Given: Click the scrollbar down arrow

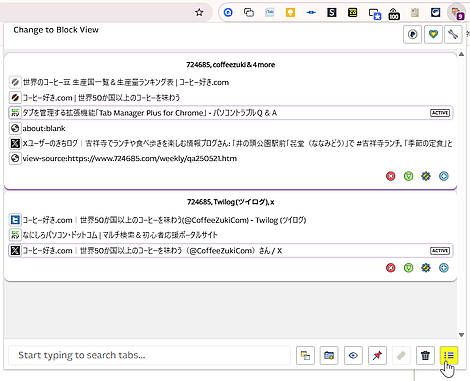Looking at the screenshot, I should pos(461,335).
